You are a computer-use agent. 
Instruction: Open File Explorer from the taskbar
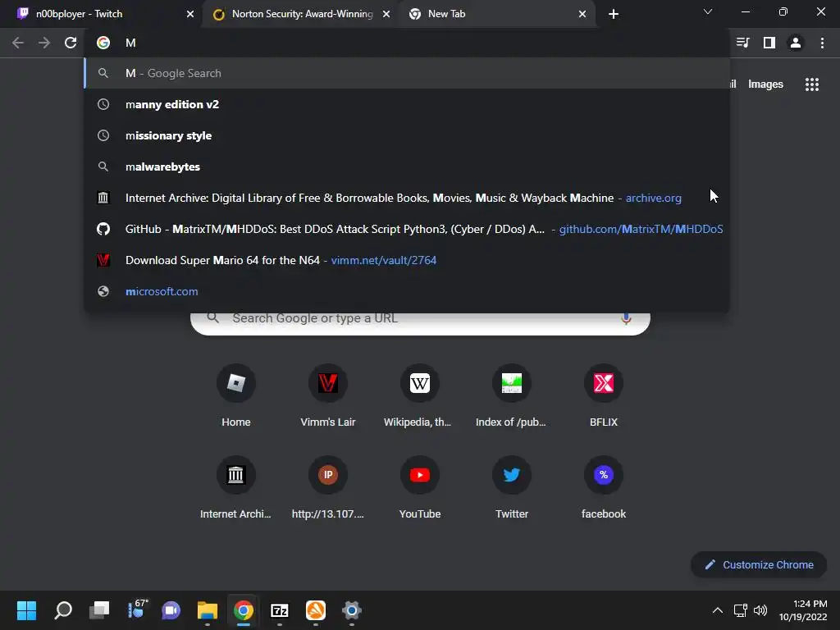pyautogui.click(x=208, y=610)
